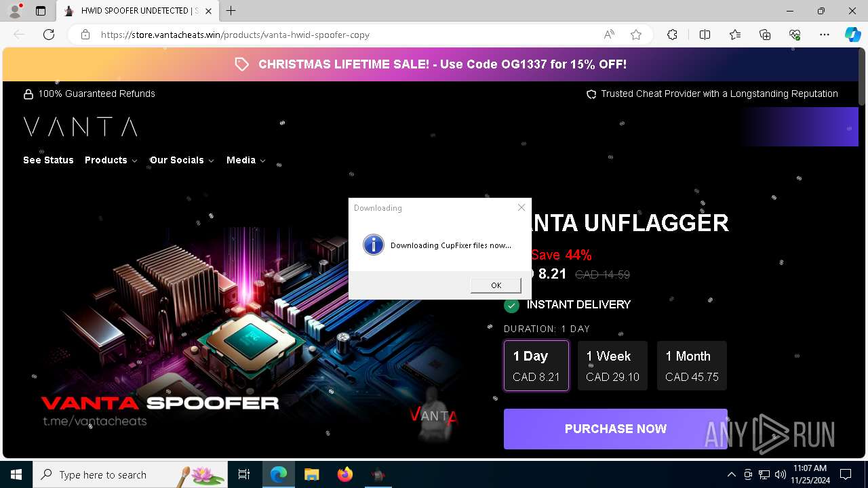
Task: Open the Favorites list icon
Action: click(735, 35)
